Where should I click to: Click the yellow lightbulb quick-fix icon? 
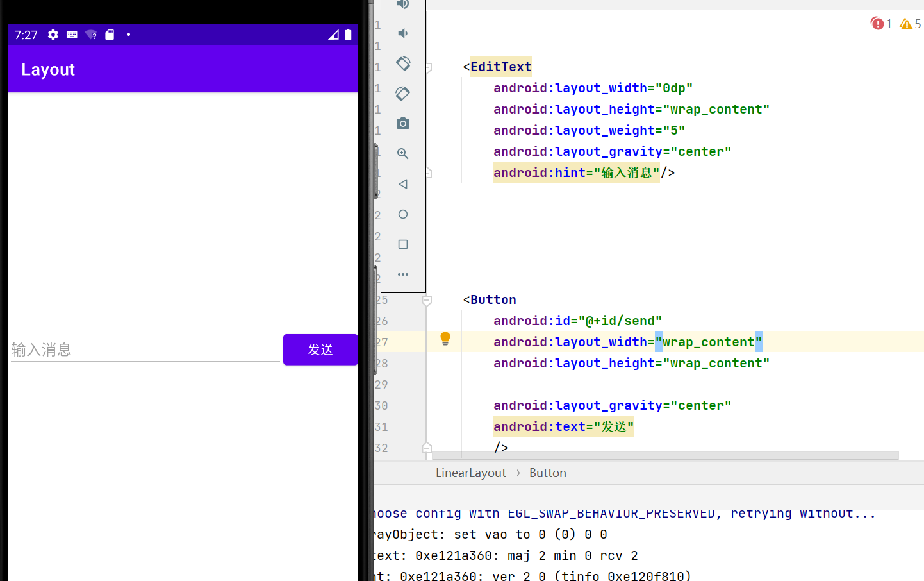click(x=445, y=339)
